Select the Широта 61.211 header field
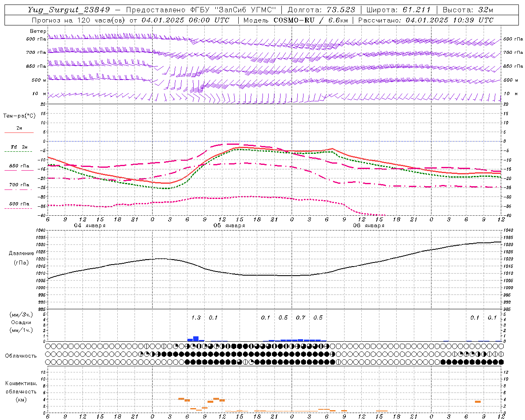 (x=398, y=10)
